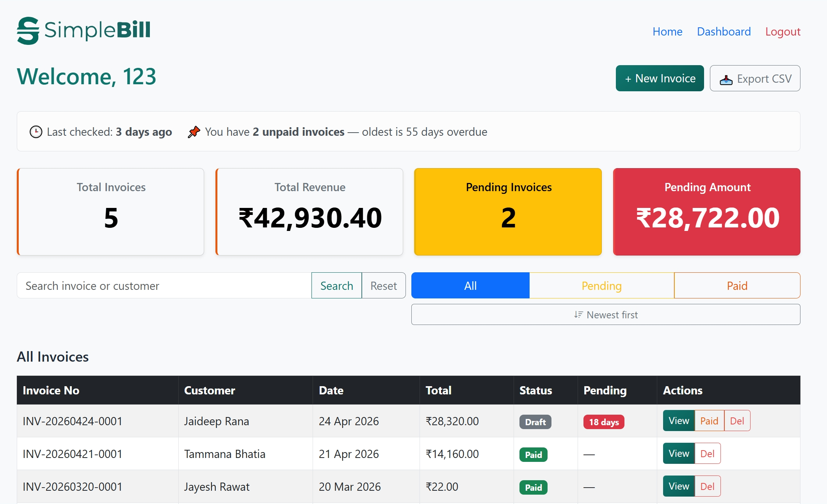The width and height of the screenshot is (827, 504).
Task: Click the 18 days pending badge
Action: point(604,422)
